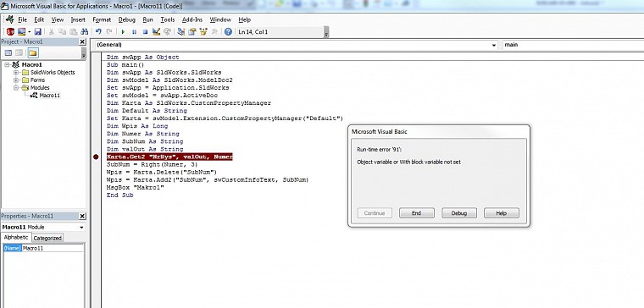The width and height of the screenshot is (644, 308).
Task: Click the blue Help question mark icon
Action: pos(228,31)
